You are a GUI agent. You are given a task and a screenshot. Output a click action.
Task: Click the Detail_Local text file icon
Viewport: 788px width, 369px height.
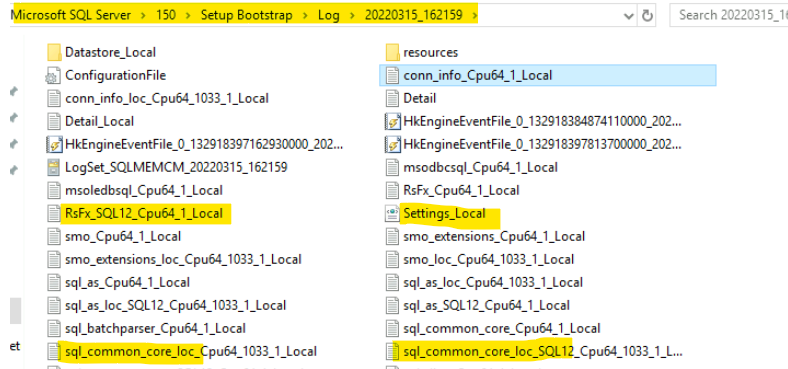53,121
